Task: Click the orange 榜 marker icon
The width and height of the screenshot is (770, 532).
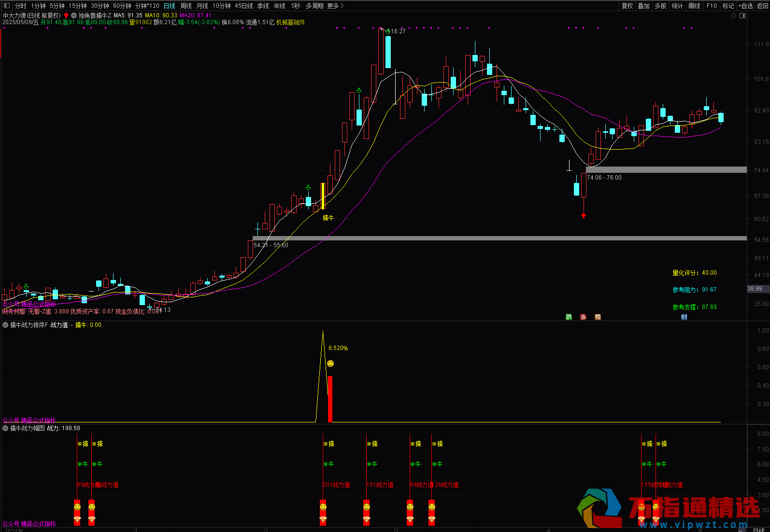Action: pyautogui.click(x=598, y=317)
